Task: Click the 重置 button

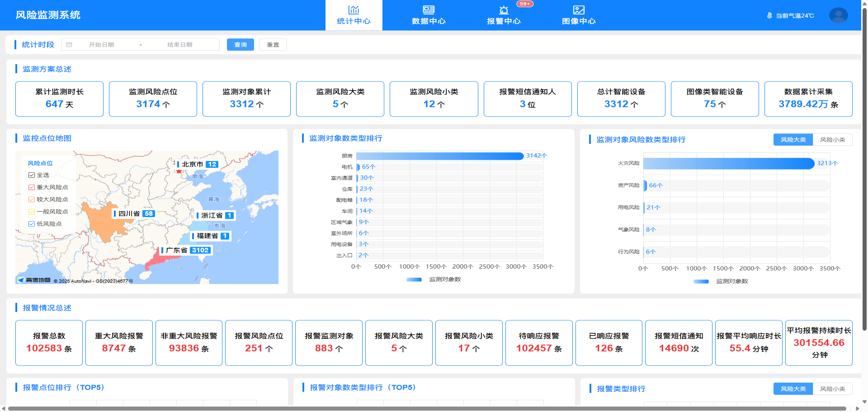Action: pos(273,45)
